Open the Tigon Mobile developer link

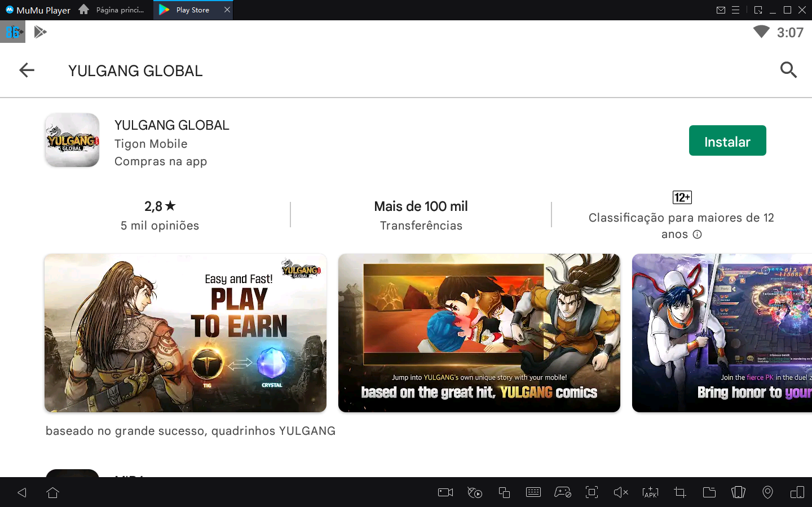(151, 144)
